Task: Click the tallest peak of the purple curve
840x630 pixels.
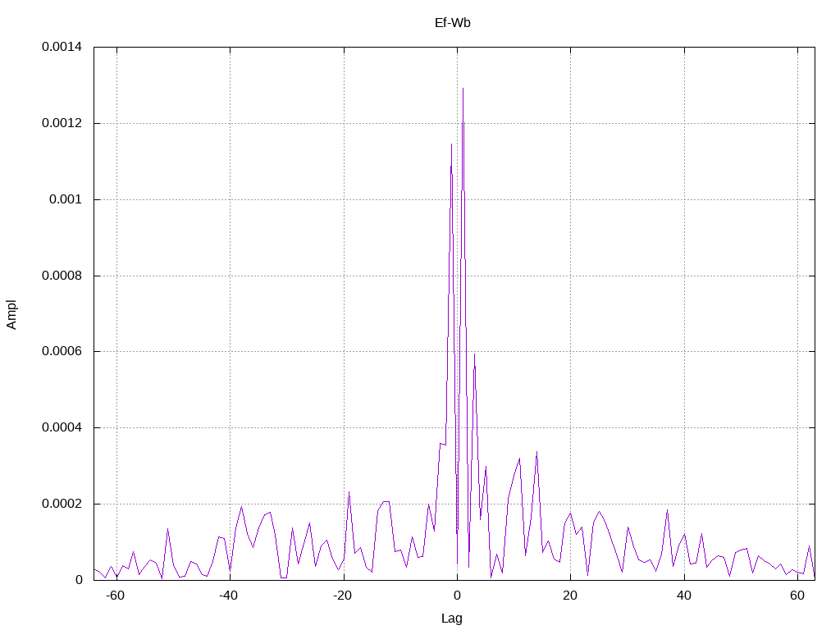Action: click(463, 89)
